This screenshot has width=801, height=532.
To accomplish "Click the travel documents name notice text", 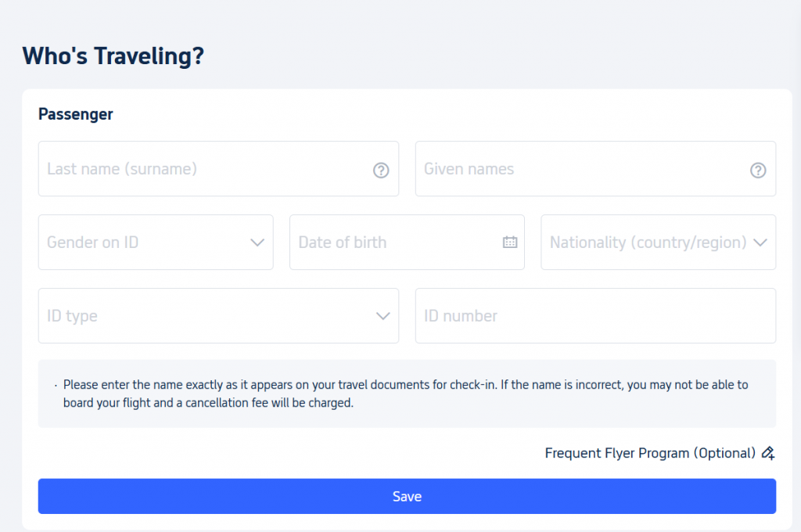I will [x=406, y=394].
